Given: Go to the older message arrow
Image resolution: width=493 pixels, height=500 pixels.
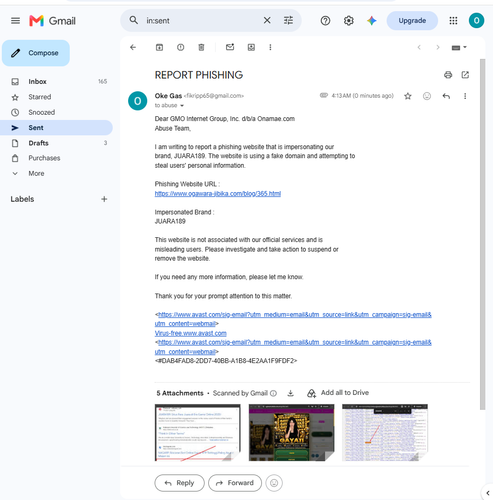Looking at the screenshot, I should click(x=438, y=47).
